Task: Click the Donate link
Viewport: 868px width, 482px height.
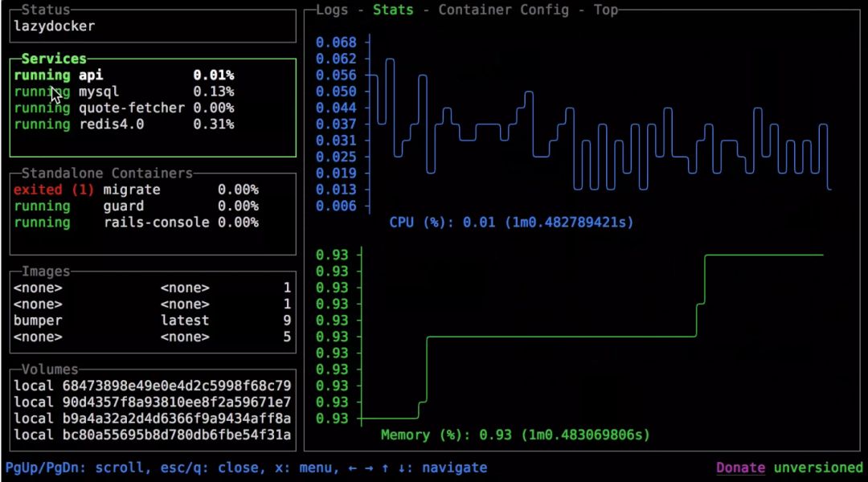Action: click(x=741, y=468)
